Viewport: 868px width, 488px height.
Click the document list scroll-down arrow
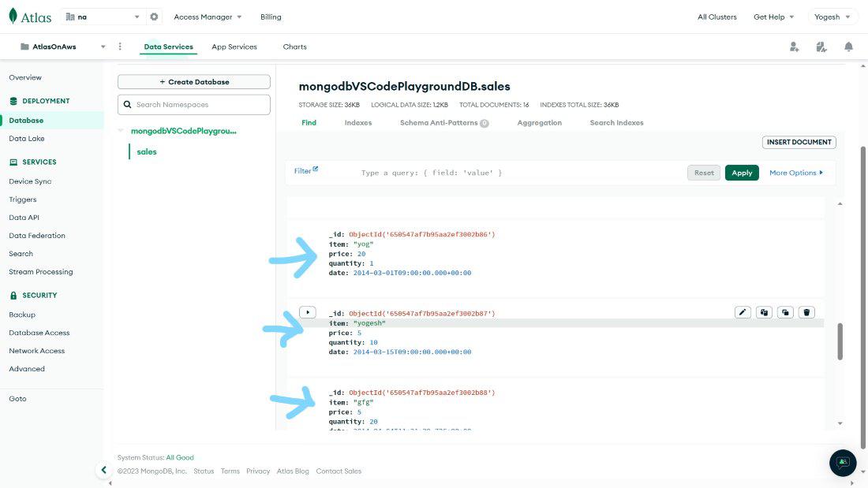pos(840,423)
